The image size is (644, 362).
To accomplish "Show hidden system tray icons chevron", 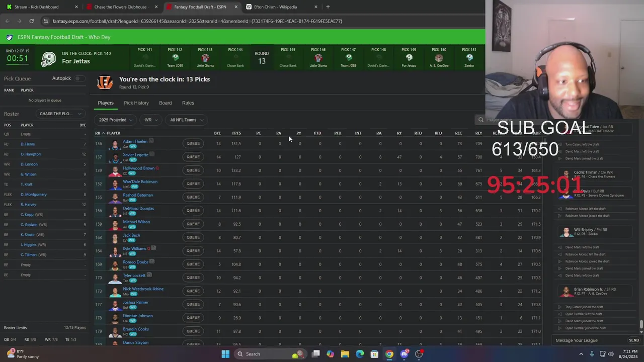I will pos(581,354).
